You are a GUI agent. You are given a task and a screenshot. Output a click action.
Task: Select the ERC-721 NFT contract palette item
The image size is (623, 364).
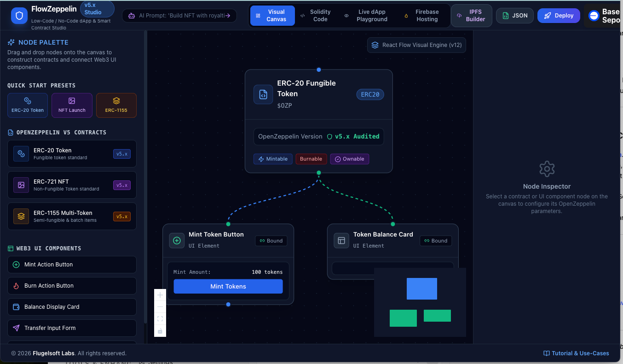click(72, 185)
